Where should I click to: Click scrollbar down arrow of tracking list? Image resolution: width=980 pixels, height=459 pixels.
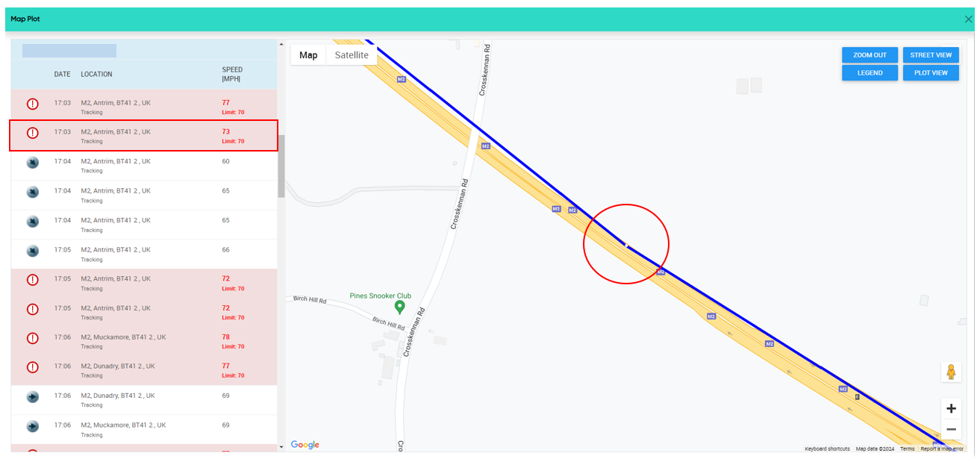[x=281, y=446]
